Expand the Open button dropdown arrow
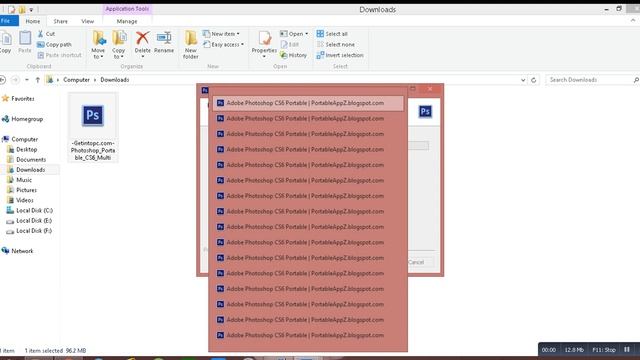This screenshot has height=360, width=640. pyautogui.click(x=307, y=34)
